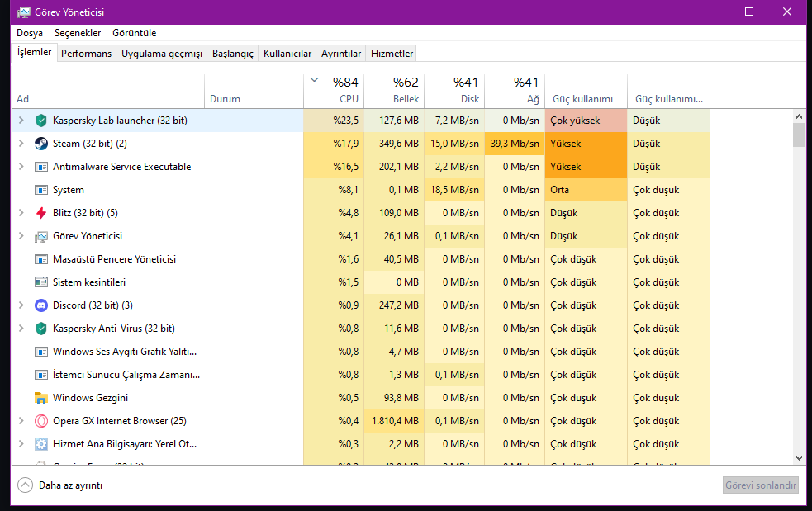Viewport: 812px width, 511px height.
Task: Click the red Blitz lightning icon
Action: 41,213
